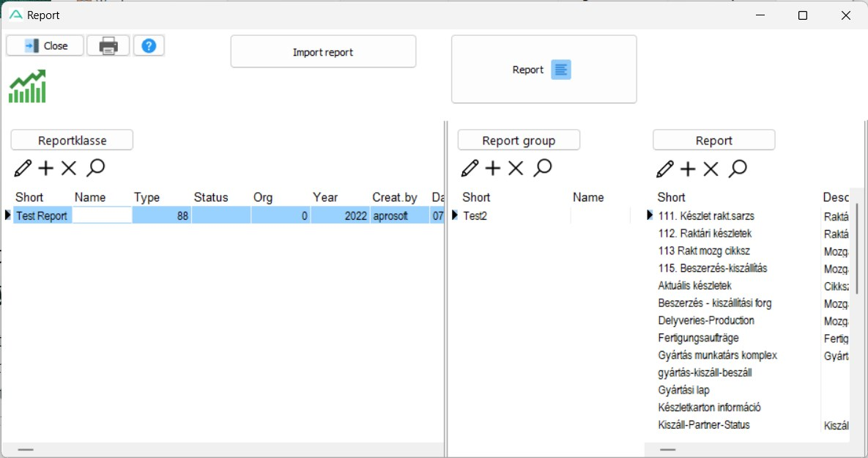868x458 pixels.
Task: Add a new entry with the Reportklasse plus icon
Action: point(46,169)
